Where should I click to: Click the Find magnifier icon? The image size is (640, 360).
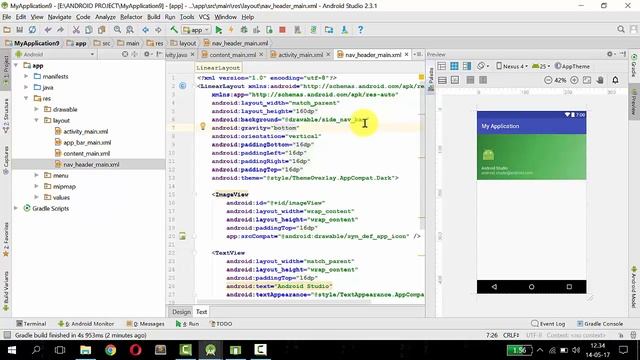point(117,30)
